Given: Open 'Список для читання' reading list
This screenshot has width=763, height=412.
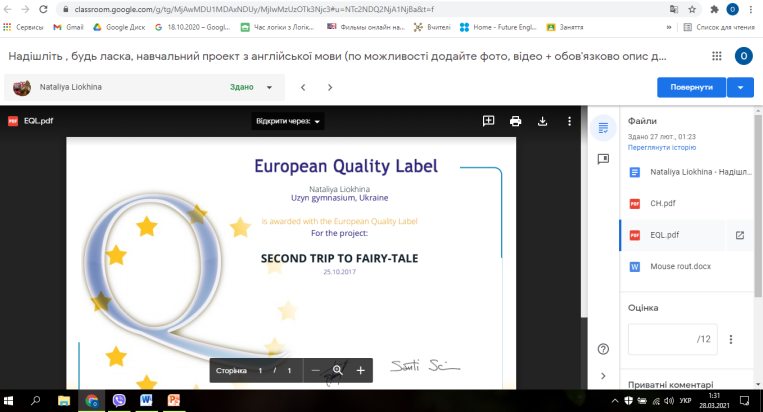Looking at the screenshot, I should (x=719, y=27).
